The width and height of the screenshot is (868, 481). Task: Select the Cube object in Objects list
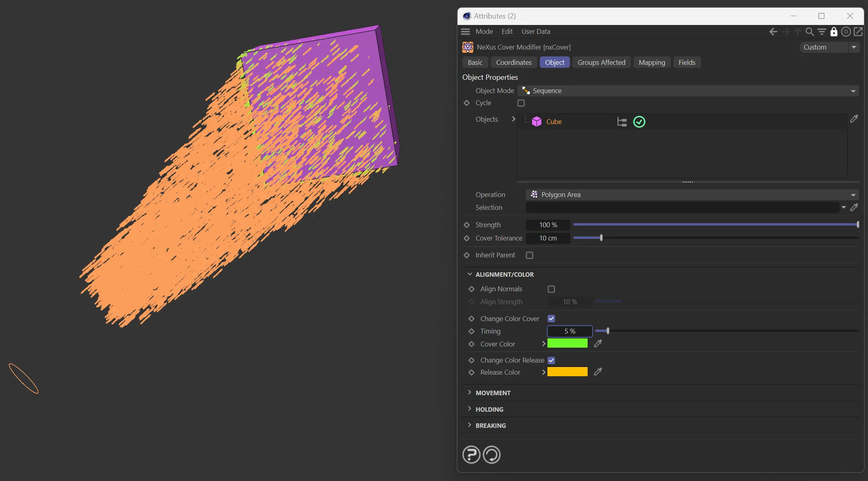point(554,122)
